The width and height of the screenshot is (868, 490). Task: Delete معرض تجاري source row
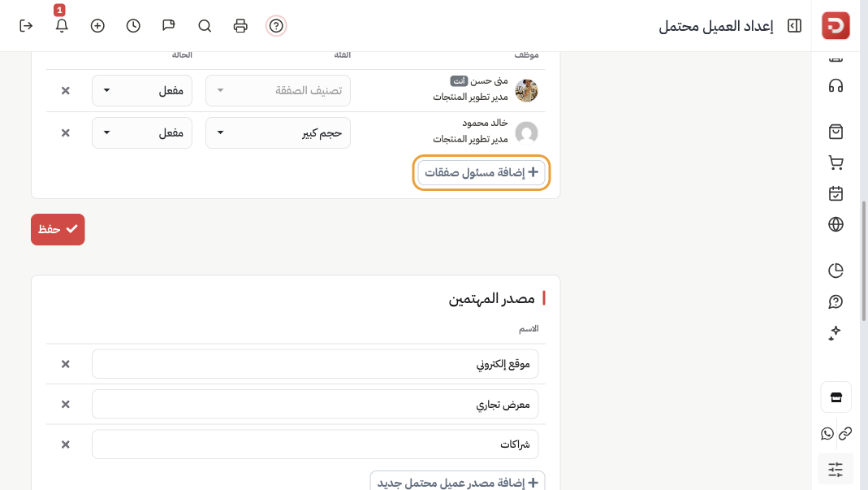(65, 404)
